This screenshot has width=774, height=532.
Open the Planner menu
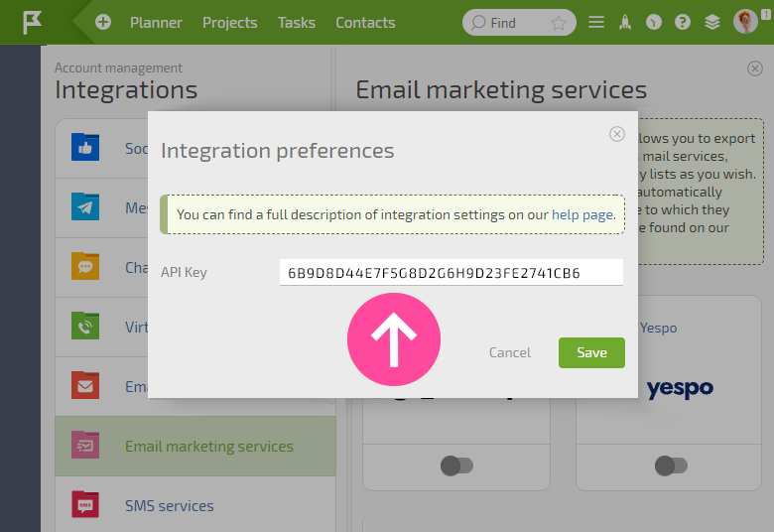[x=156, y=23]
